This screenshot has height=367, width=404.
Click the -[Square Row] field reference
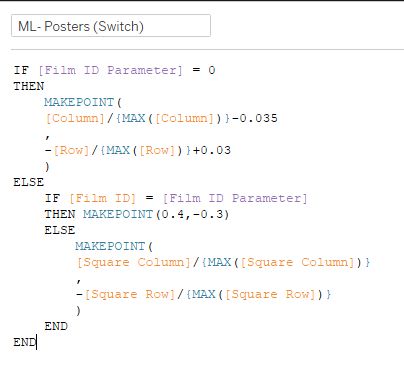click(126, 294)
